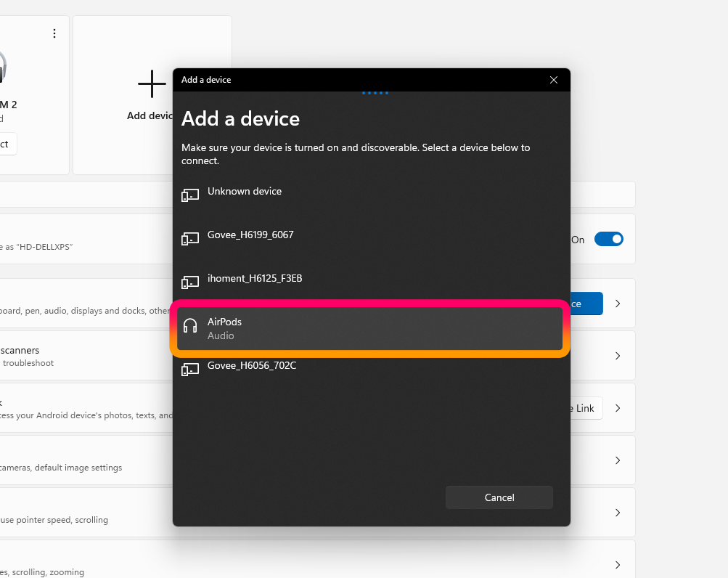Click the Add device card label
Screen dimensions: 728x578
(150, 115)
